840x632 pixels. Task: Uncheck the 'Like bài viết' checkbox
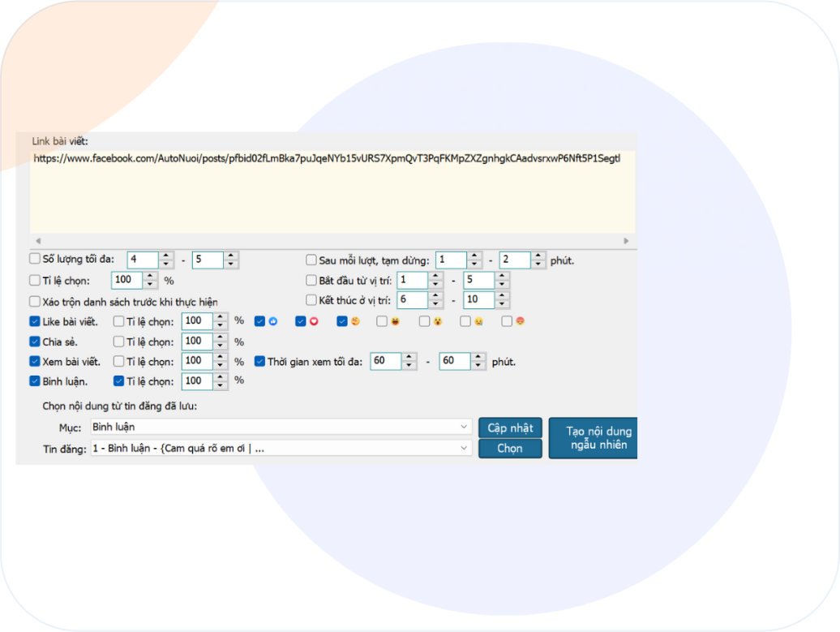35,321
